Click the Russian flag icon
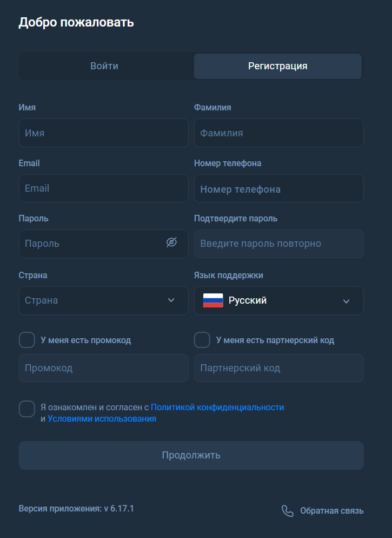Image resolution: width=392 pixels, height=538 pixels. click(x=213, y=300)
